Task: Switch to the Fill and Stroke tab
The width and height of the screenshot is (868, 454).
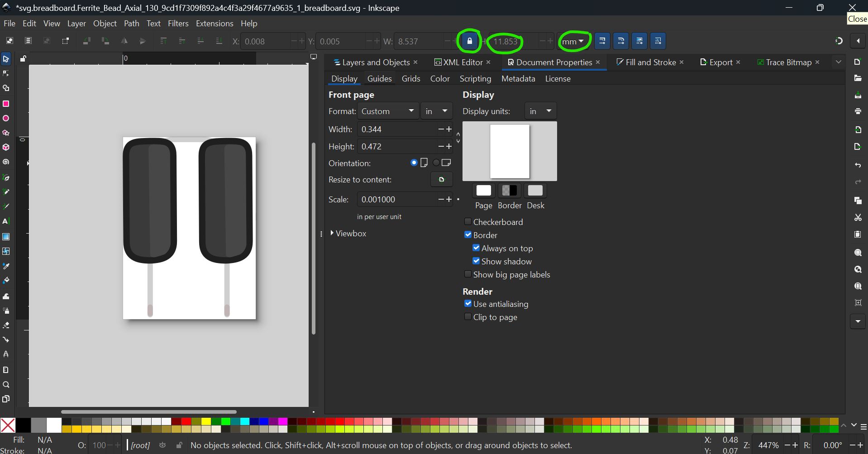Action: [x=650, y=62]
